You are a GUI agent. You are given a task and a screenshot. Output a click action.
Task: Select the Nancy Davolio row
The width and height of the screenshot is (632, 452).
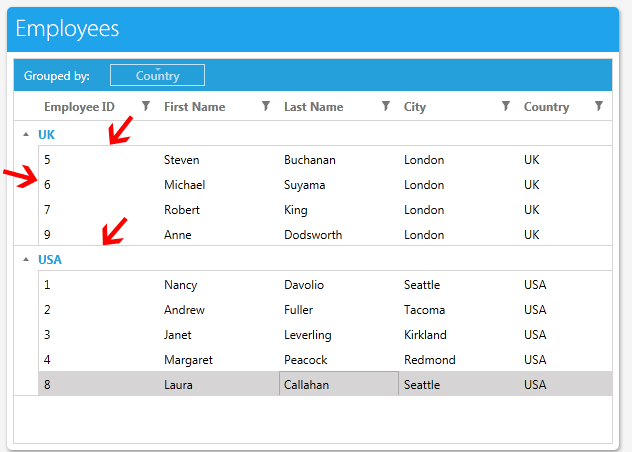coord(180,285)
